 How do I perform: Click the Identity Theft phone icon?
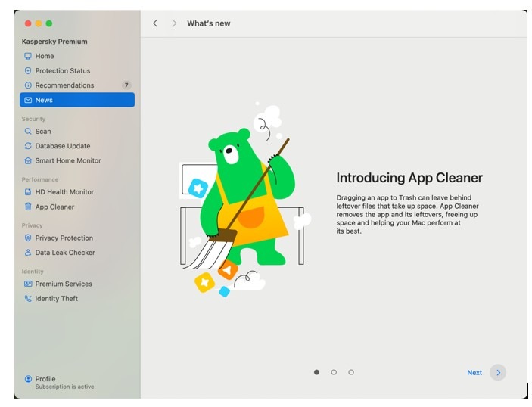click(x=28, y=299)
